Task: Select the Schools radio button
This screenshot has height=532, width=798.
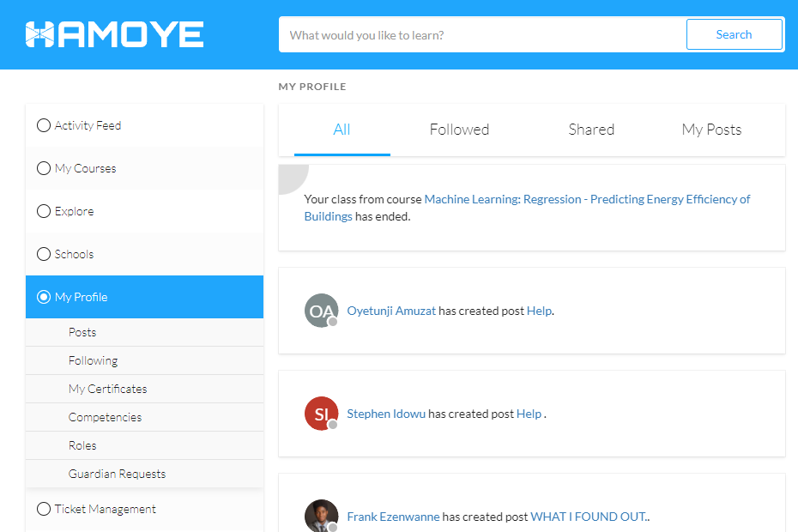Action: [x=44, y=254]
